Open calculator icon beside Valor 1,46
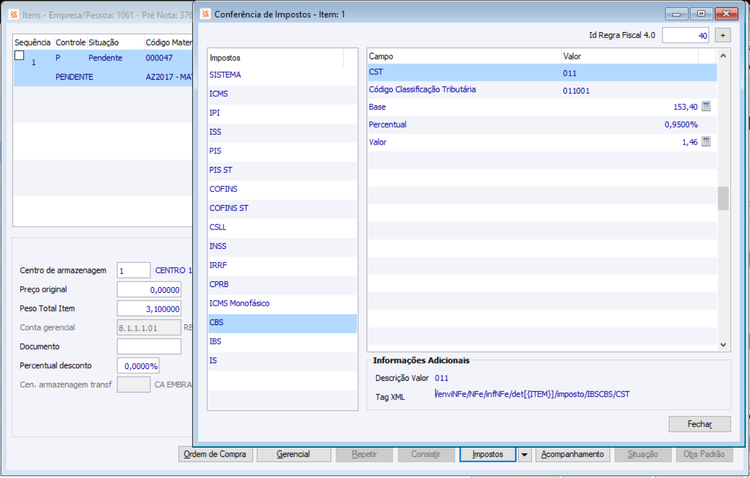The image size is (750, 478). [x=706, y=141]
